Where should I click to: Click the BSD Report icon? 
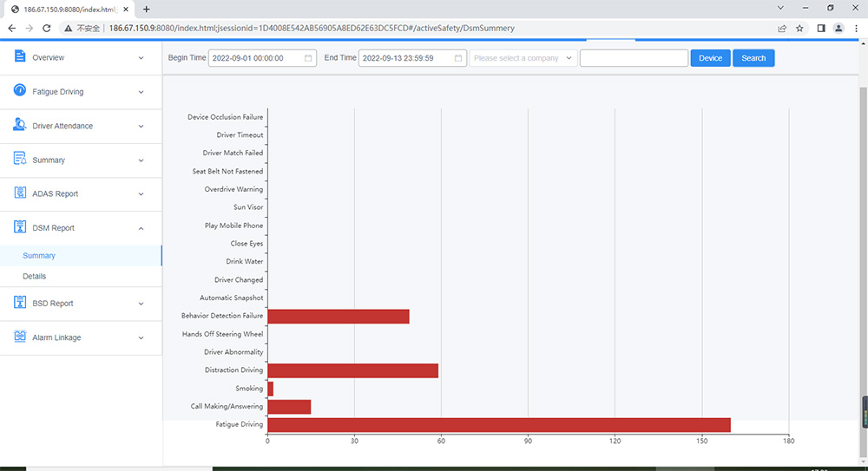pyautogui.click(x=20, y=302)
